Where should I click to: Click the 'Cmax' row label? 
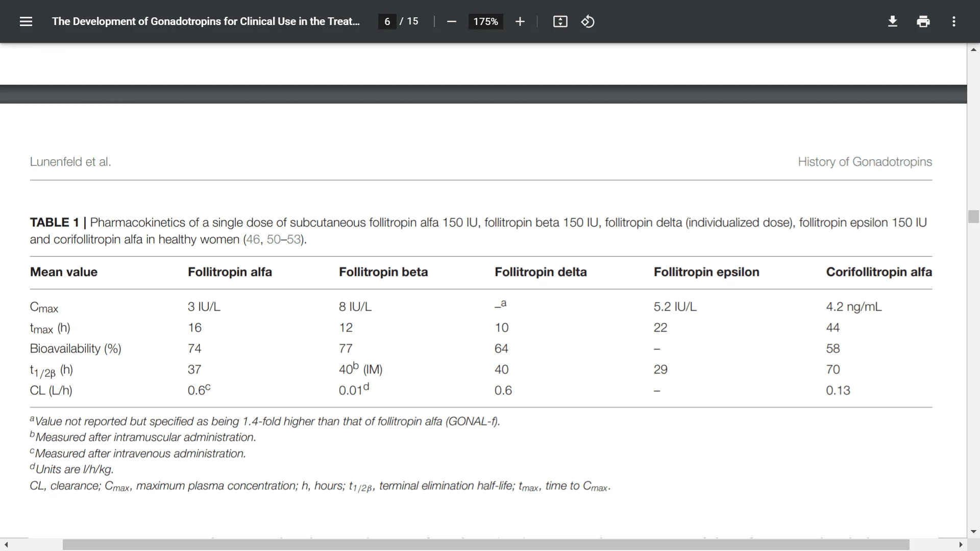click(44, 307)
